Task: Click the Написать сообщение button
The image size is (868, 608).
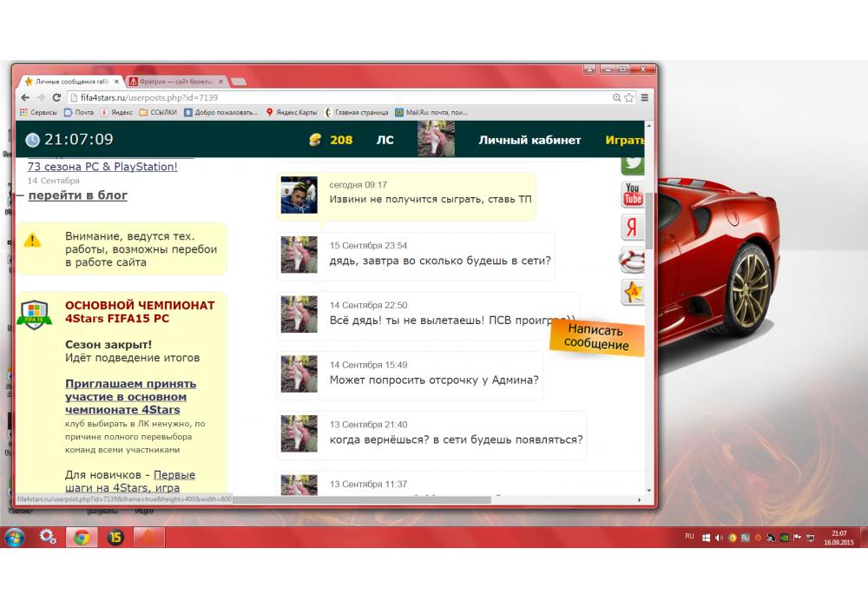Action: click(595, 337)
